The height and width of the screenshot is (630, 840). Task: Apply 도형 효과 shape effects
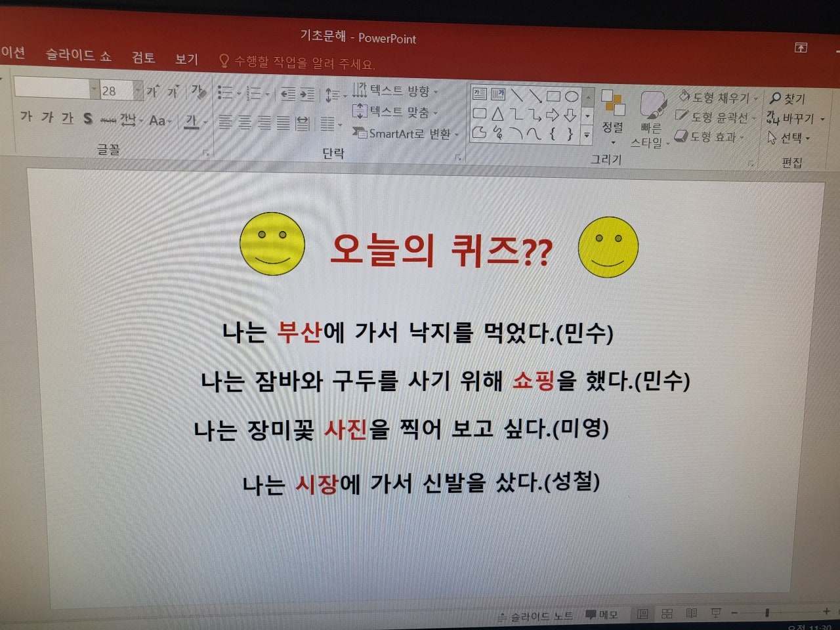[x=715, y=137]
